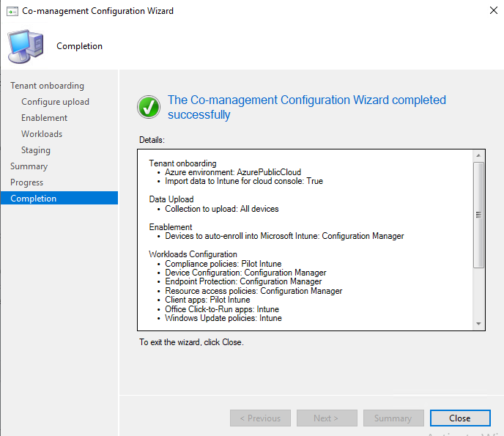Click the Next button
504x436 pixels.
click(x=326, y=418)
